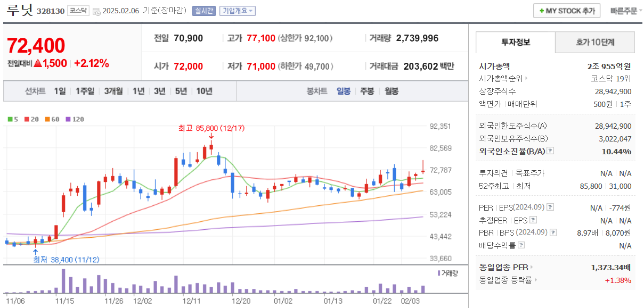
Task: Open the PER/EPS(2024.09) help icon
Action: pos(550,207)
